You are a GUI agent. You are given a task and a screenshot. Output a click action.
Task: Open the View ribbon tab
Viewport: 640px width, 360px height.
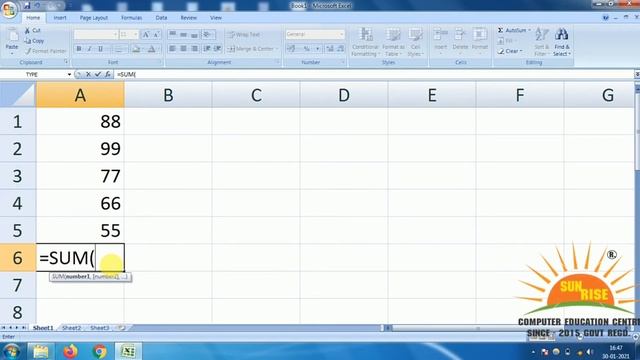pos(216,18)
